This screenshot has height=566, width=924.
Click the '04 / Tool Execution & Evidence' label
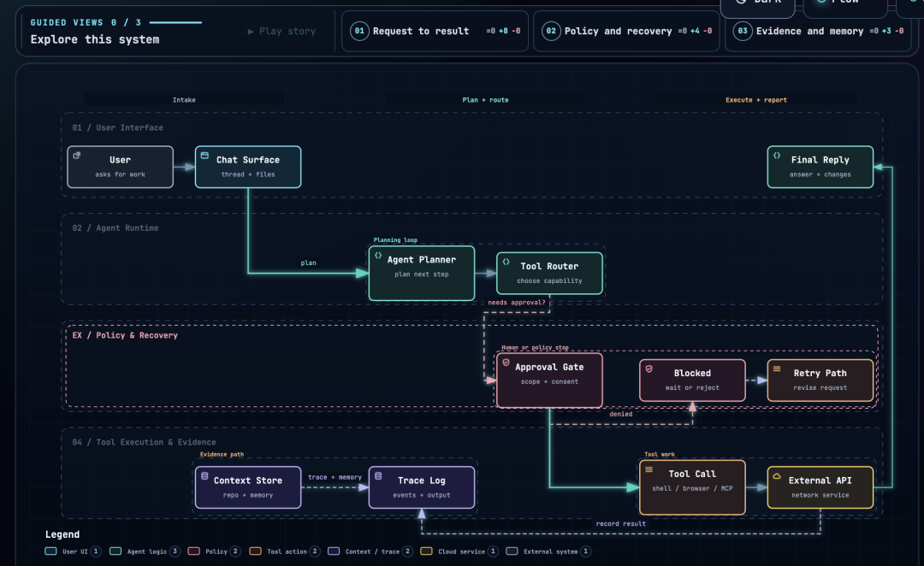144,442
